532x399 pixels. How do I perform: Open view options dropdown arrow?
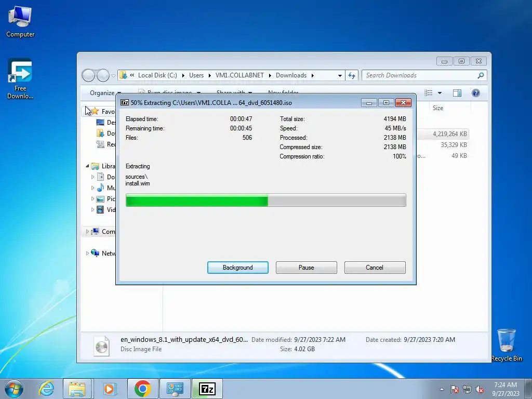coord(440,93)
